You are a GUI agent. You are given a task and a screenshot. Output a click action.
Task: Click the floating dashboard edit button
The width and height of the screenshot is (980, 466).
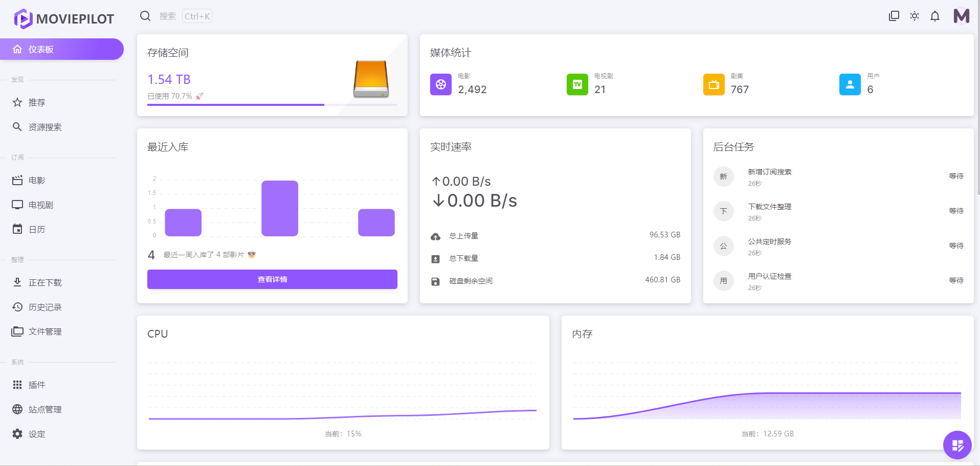tap(957, 445)
